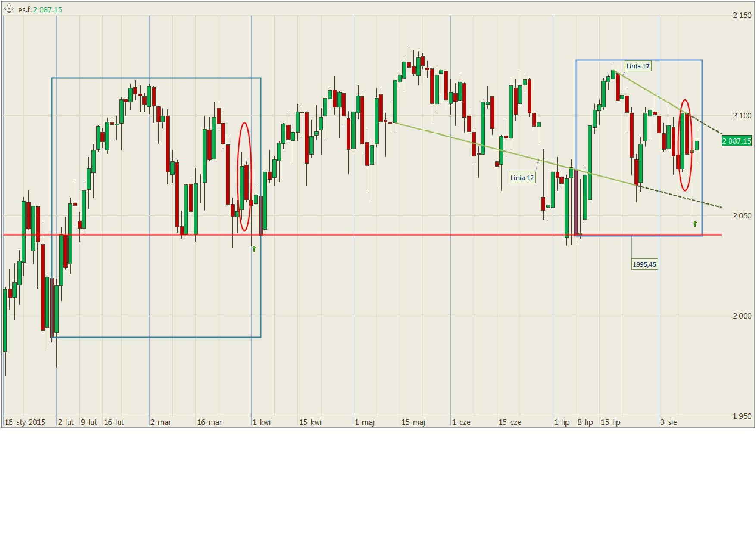
Task: Click the 8-lip date label
Action: (585, 422)
